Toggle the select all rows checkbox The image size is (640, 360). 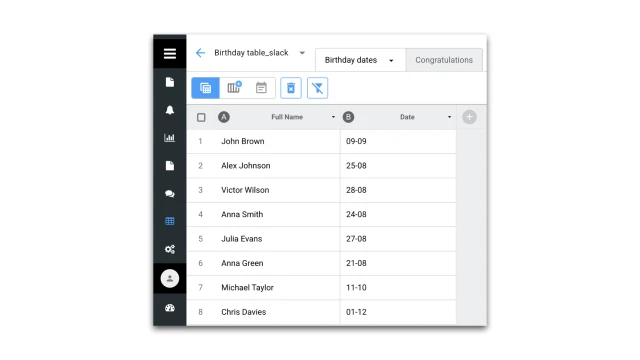[201, 118]
